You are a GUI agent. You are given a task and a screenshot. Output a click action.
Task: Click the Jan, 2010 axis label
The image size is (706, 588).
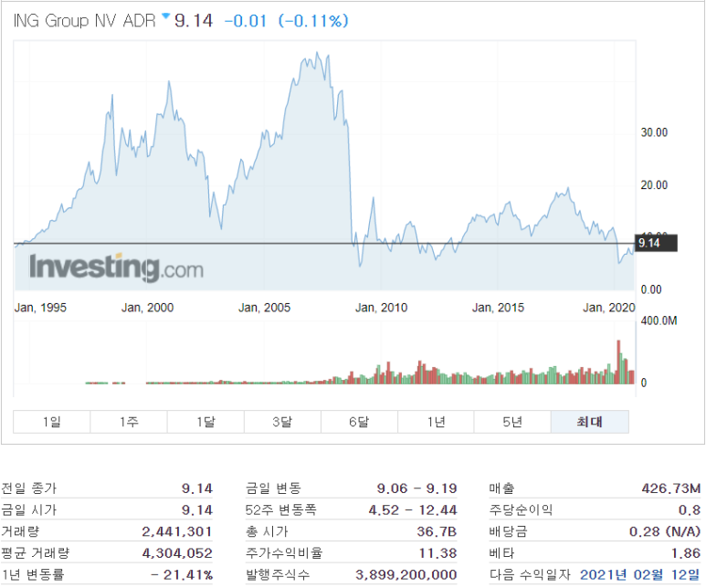382,308
